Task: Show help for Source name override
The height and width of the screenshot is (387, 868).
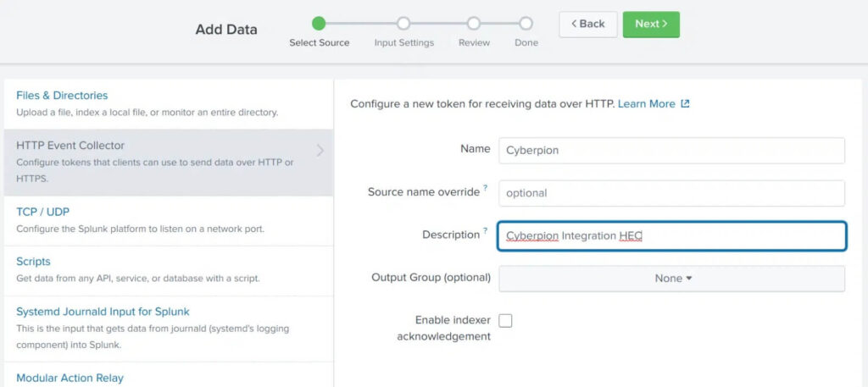Action: coord(486,189)
